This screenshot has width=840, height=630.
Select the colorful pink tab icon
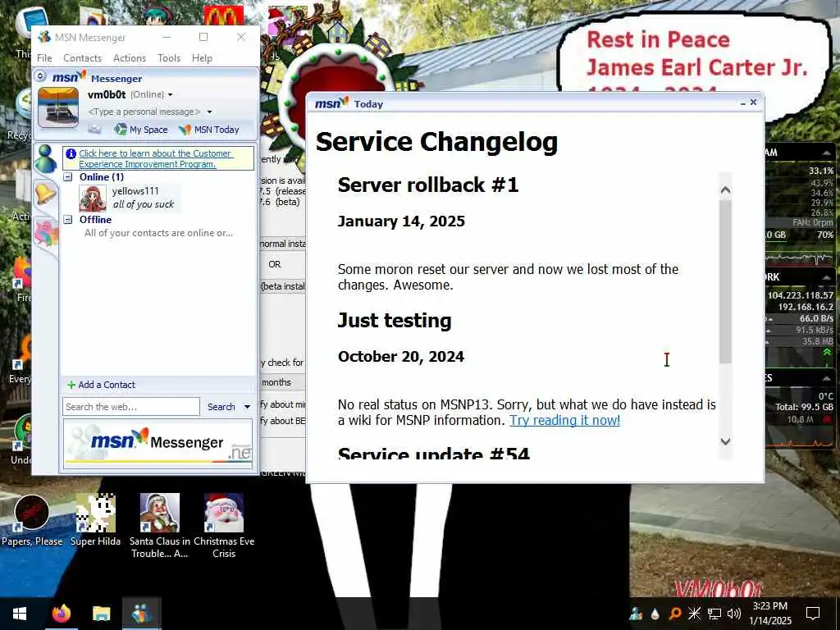pyautogui.click(x=46, y=234)
